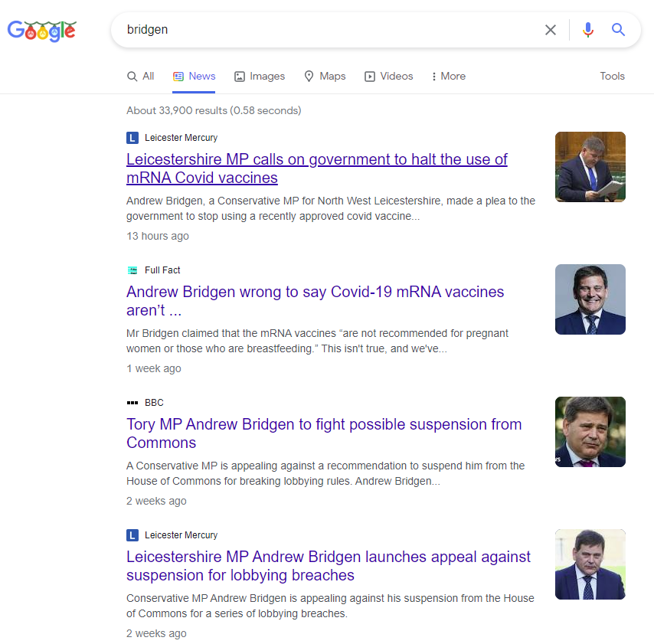The width and height of the screenshot is (654, 644).
Task: Click '2 weeks ago' under lobbying breaches article
Action: 156,633
